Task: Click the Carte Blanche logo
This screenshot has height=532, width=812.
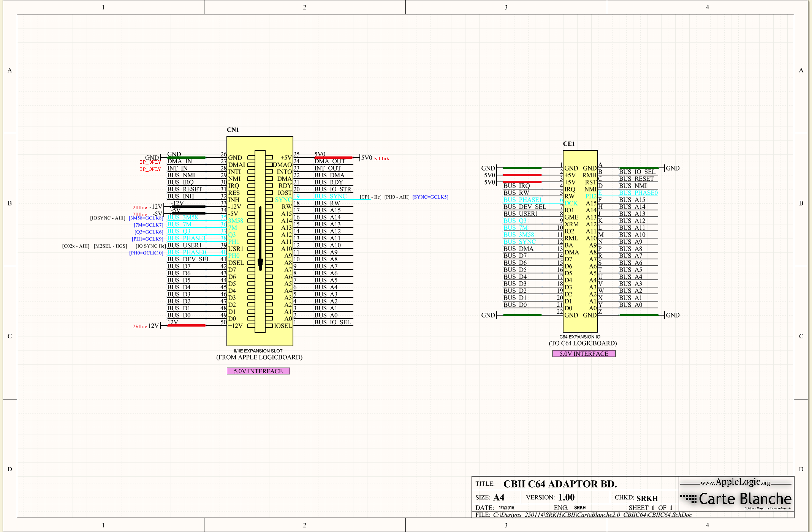Action: click(x=736, y=499)
